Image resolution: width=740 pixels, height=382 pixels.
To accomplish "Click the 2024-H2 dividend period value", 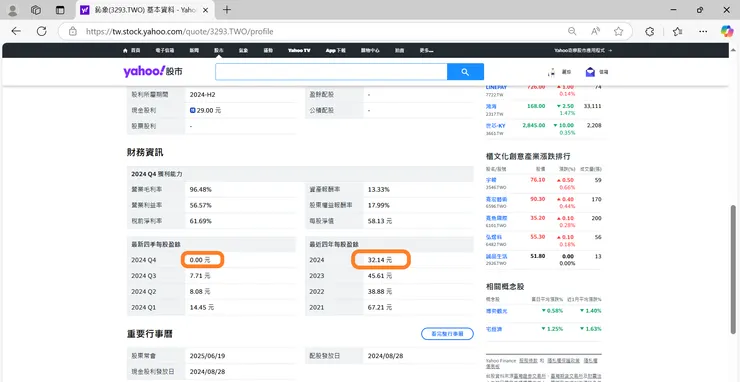I will (x=202, y=94).
